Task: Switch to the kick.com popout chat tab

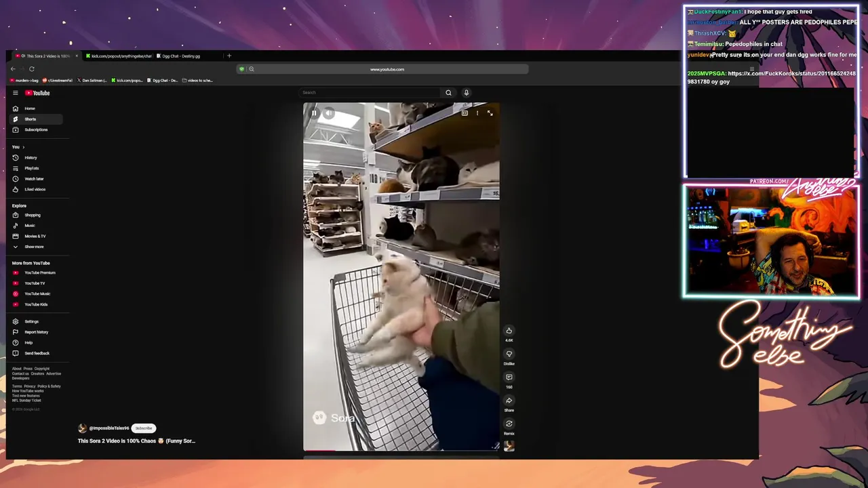Action: click(118, 56)
